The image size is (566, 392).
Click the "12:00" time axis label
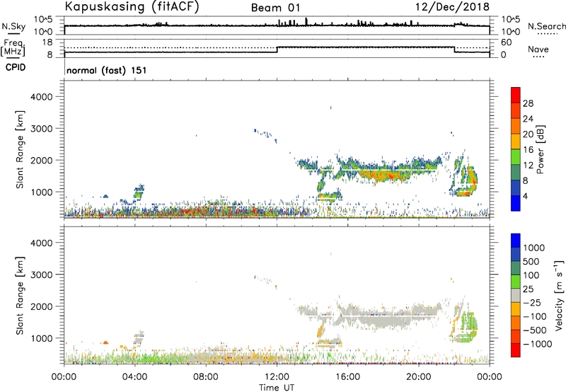pos(277,377)
